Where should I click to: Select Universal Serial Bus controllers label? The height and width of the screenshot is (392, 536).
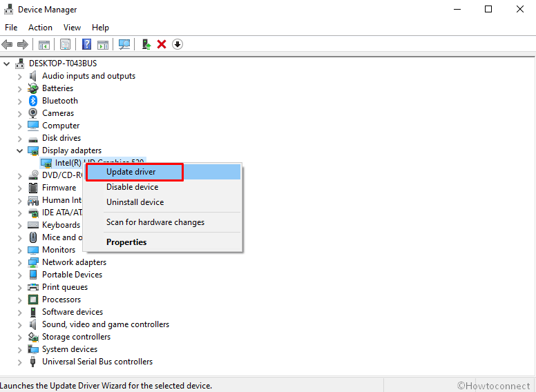click(x=97, y=361)
